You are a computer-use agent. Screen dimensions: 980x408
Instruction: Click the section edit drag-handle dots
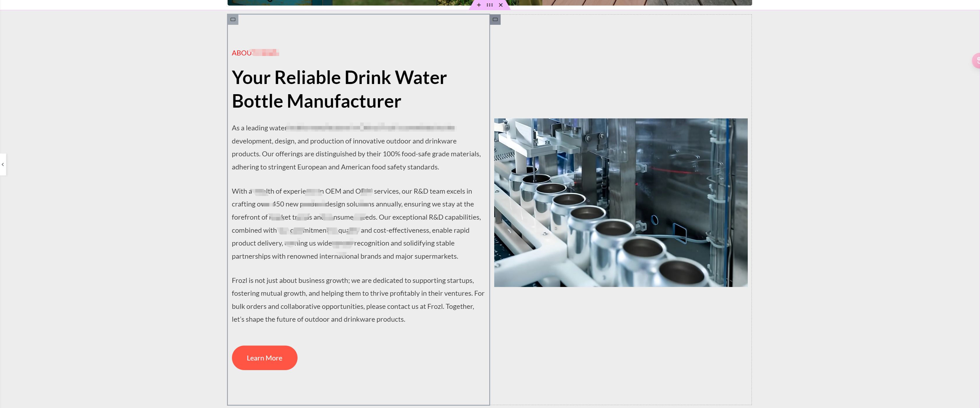pyautogui.click(x=490, y=5)
